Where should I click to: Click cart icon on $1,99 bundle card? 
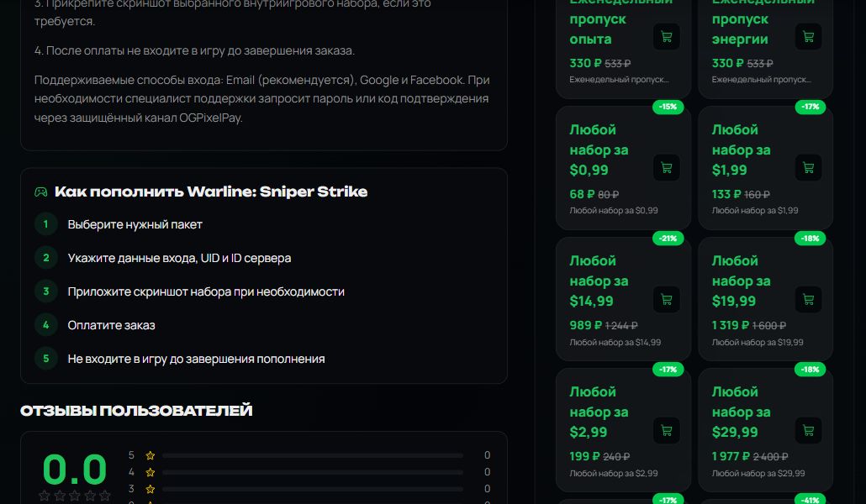[809, 168]
